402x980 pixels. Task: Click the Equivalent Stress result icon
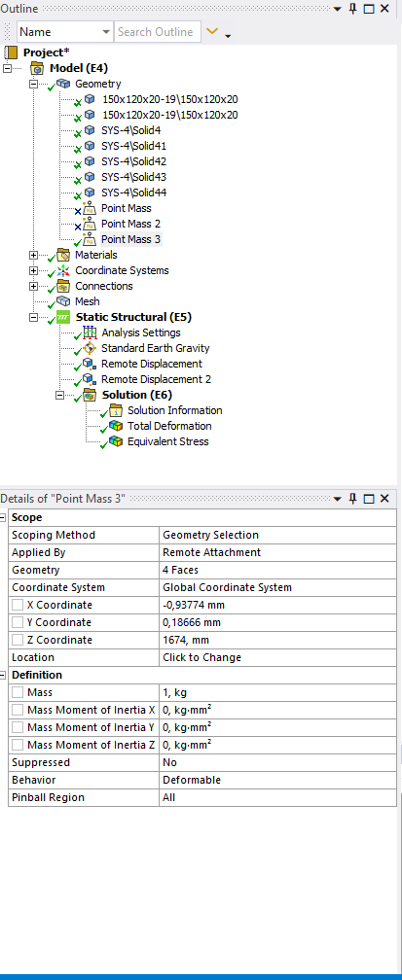coord(116,441)
